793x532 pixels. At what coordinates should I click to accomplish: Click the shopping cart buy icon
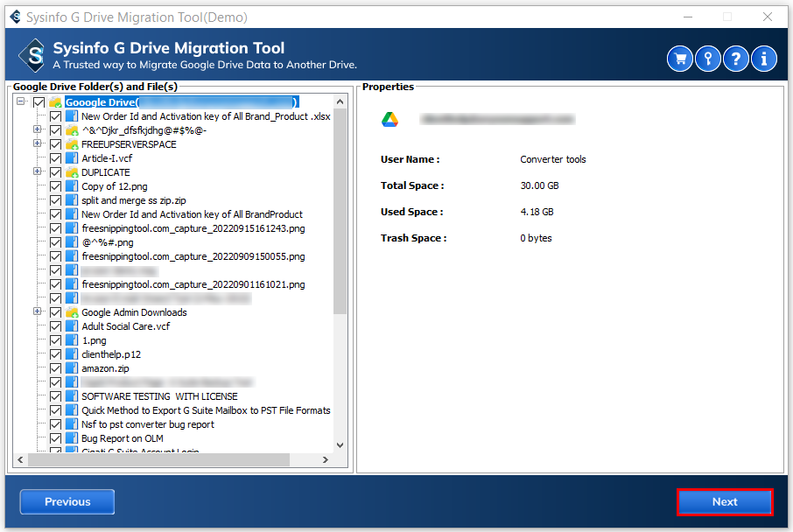(680, 59)
